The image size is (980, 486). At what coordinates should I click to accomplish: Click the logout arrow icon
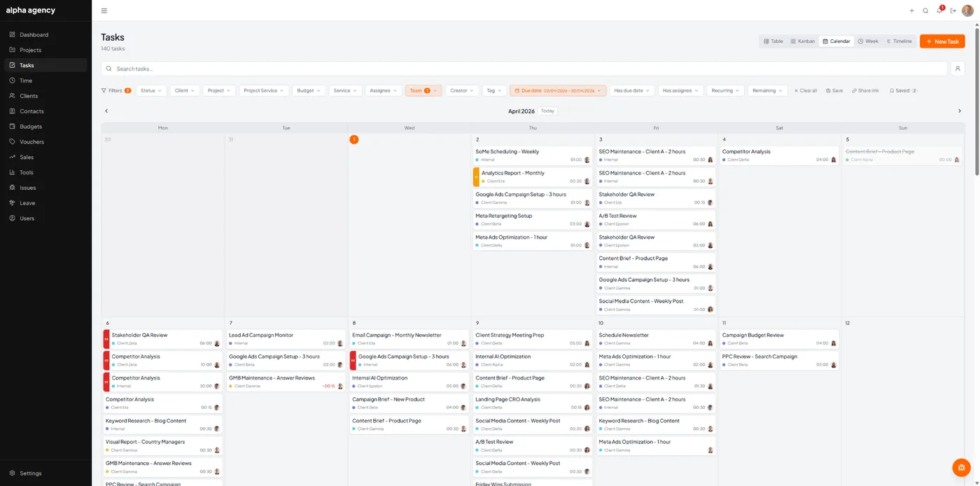tap(953, 11)
